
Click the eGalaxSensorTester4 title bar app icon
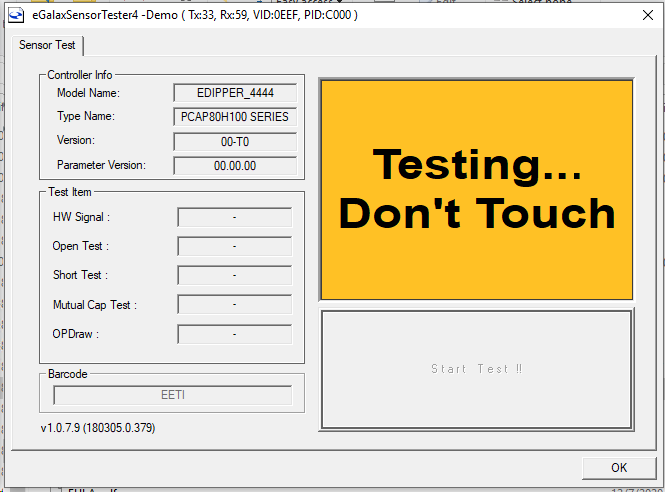tap(16, 15)
